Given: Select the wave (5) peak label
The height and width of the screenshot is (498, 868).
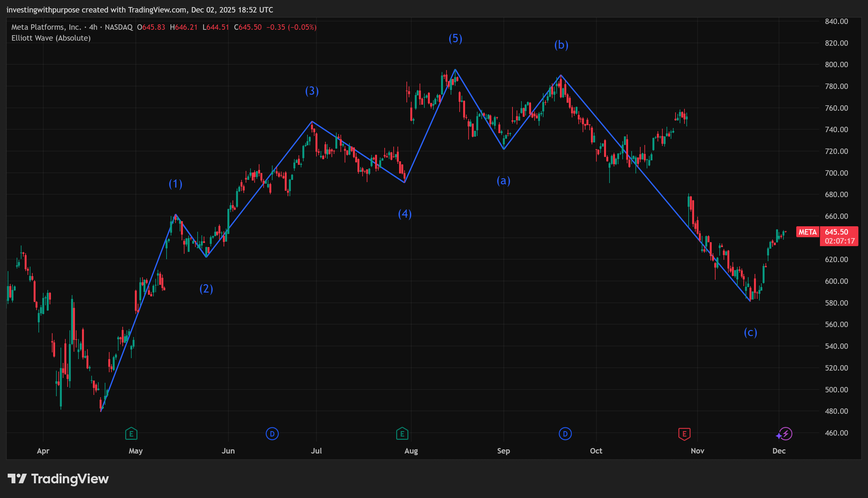Looking at the screenshot, I should [x=455, y=39].
